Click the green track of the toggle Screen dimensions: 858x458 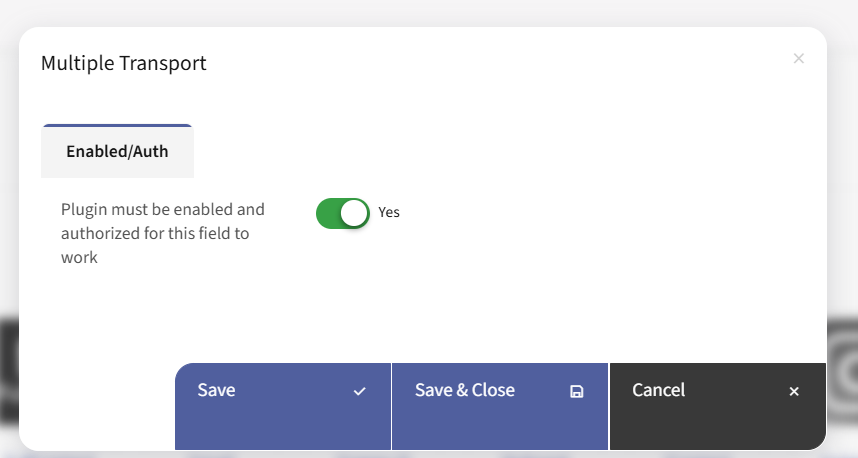pos(329,213)
